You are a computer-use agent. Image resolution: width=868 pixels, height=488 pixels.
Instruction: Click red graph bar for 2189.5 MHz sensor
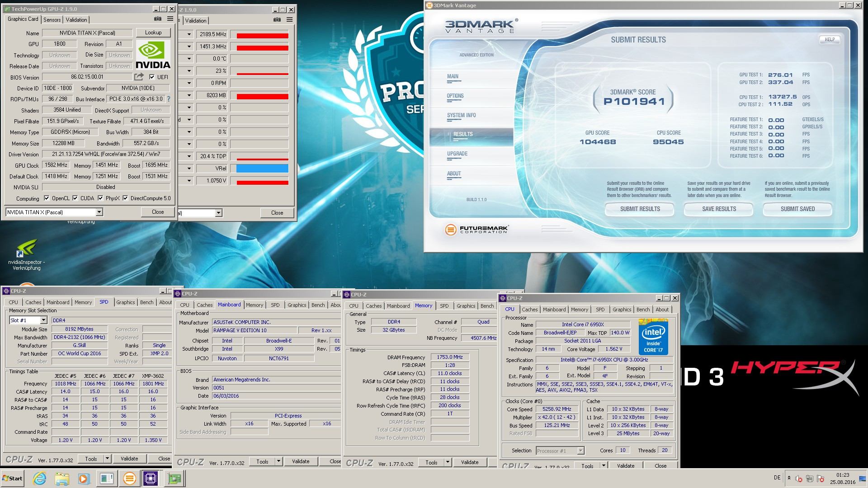(262, 36)
